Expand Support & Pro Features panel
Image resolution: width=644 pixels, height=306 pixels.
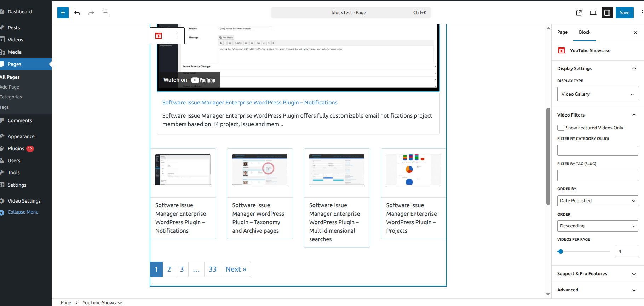pos(598,274)
